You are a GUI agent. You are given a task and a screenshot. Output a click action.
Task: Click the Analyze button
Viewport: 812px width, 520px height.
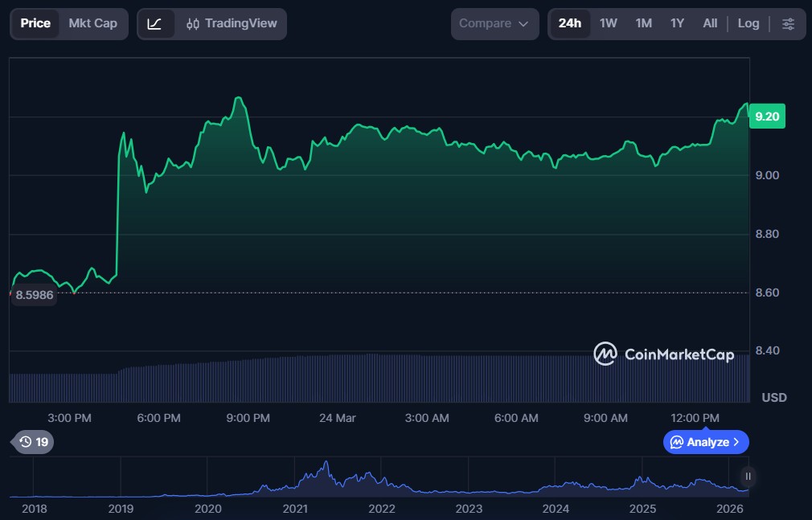pos(705,442)
